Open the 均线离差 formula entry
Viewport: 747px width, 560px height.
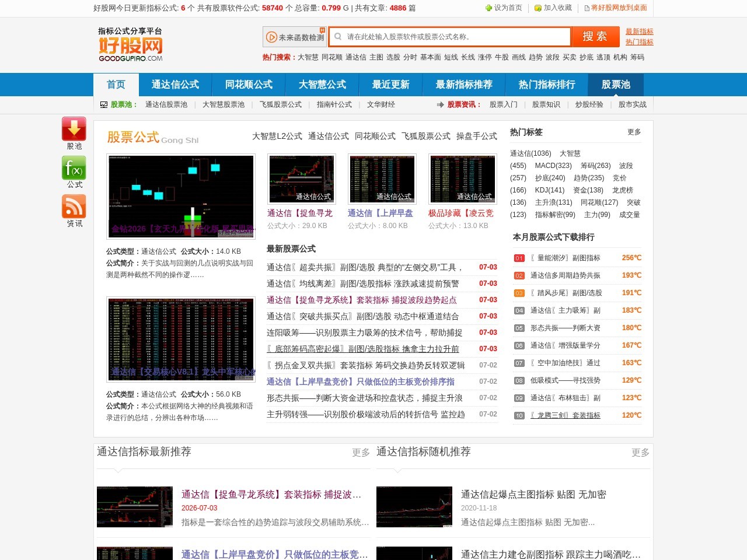[x=363, y=283]
